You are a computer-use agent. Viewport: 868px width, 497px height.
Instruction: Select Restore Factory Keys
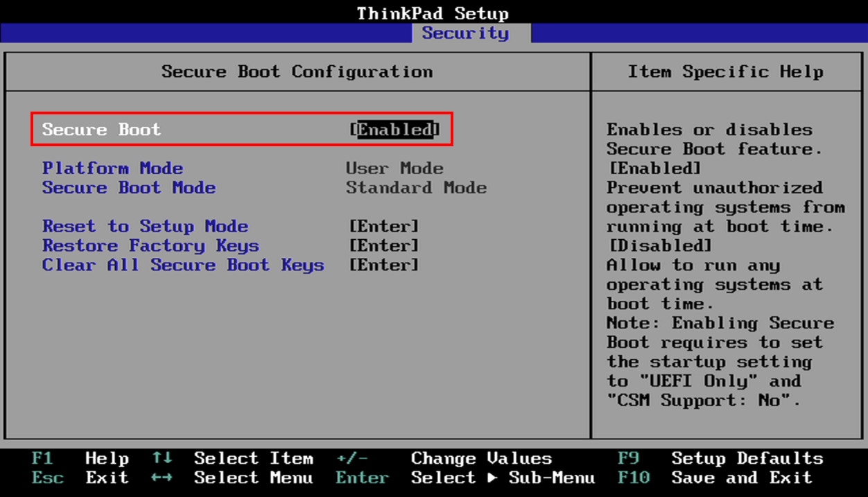(x=150, y=246)
